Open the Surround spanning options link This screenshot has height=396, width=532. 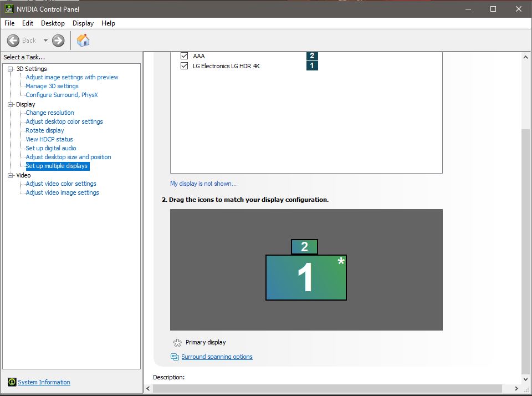(x=217, y=357)
